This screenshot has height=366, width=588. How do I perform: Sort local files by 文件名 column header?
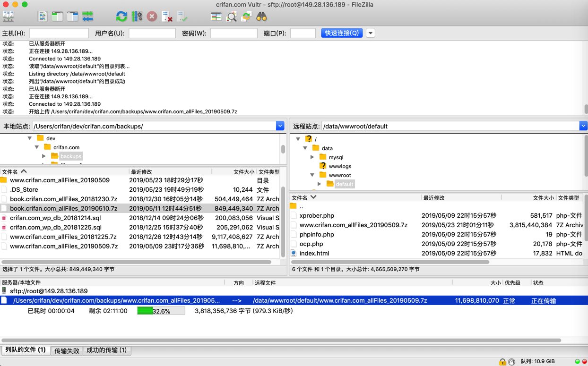64,172
